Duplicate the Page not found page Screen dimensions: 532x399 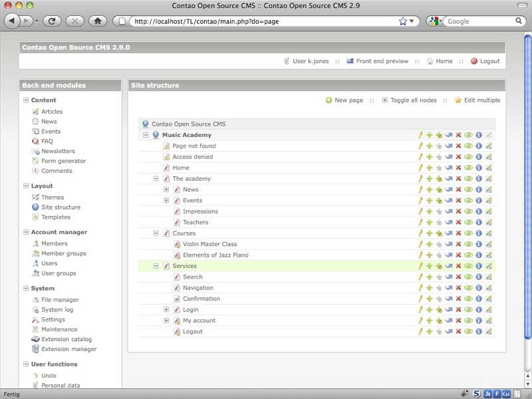click(429, 146)
